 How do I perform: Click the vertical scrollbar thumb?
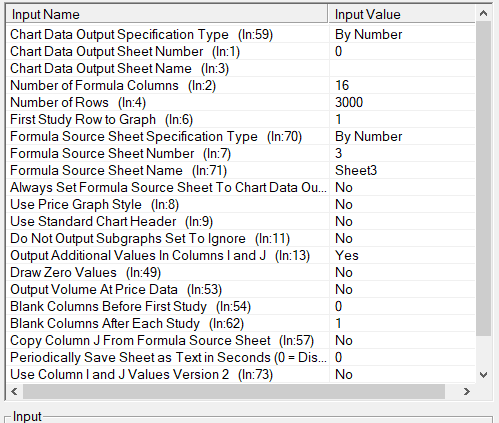(x=483, y=179)
